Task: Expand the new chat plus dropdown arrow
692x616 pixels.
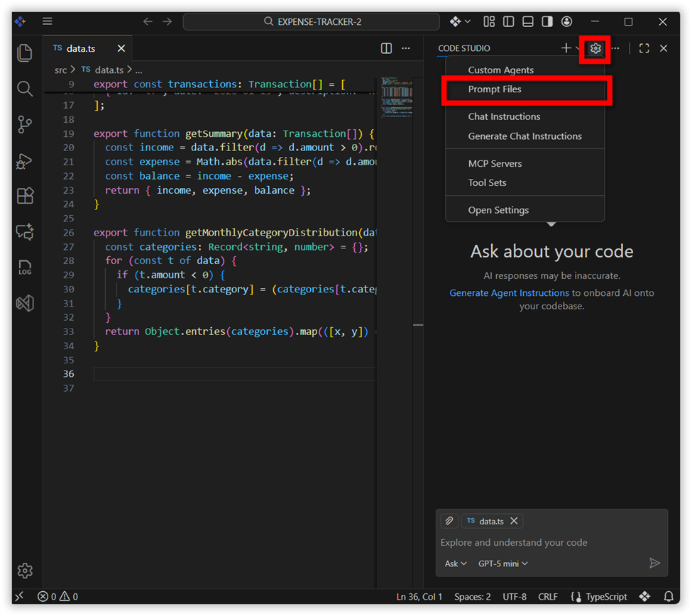Action: (x=578, y=49)
